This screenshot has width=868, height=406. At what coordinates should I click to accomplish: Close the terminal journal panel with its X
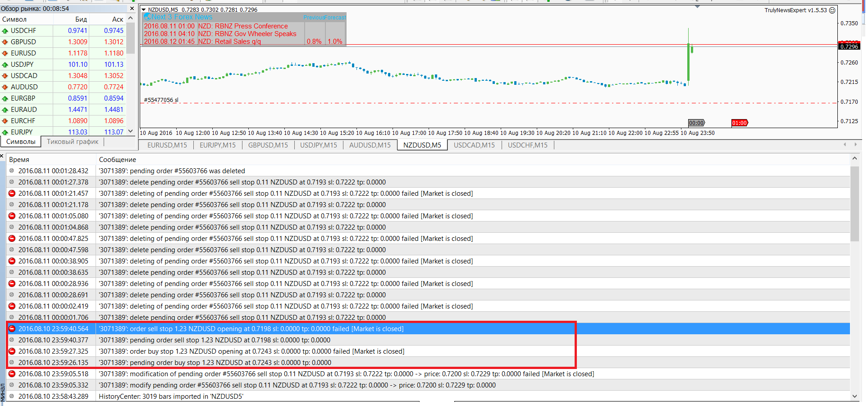click(2, 156)
